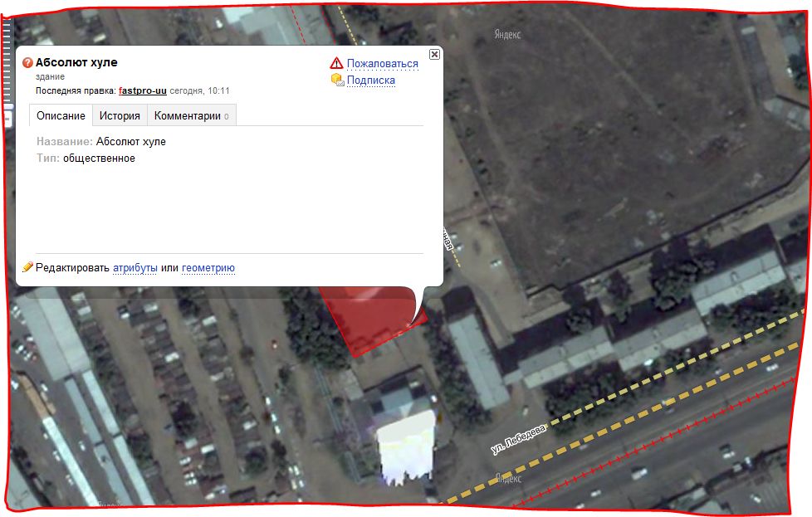
Task: Click the pencil edit icon
Action: [x=27, y=267]
